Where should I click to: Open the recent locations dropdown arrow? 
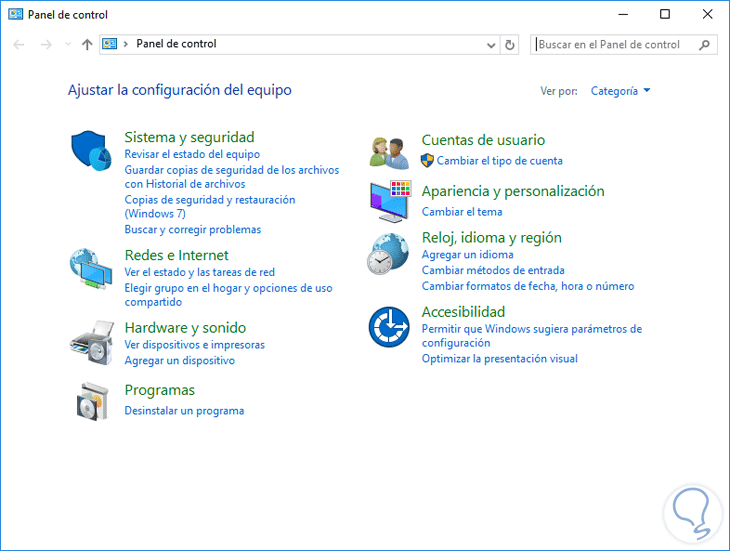(x=68, y=45)
